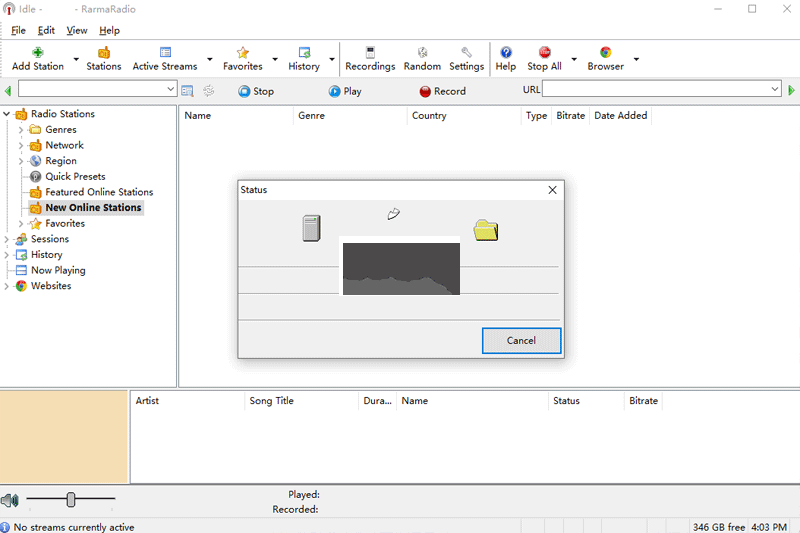The image size is (800, 533).
Task: Launch the Browser toolbar icon
Action: point(605,53)
